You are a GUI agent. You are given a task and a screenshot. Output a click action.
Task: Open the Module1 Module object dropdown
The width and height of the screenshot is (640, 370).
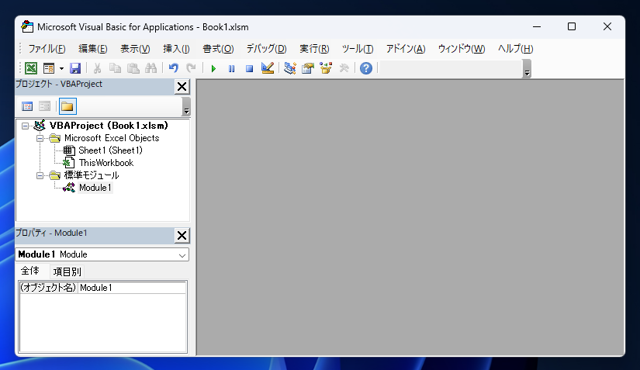pyautogui.click(x=182, y=255)
